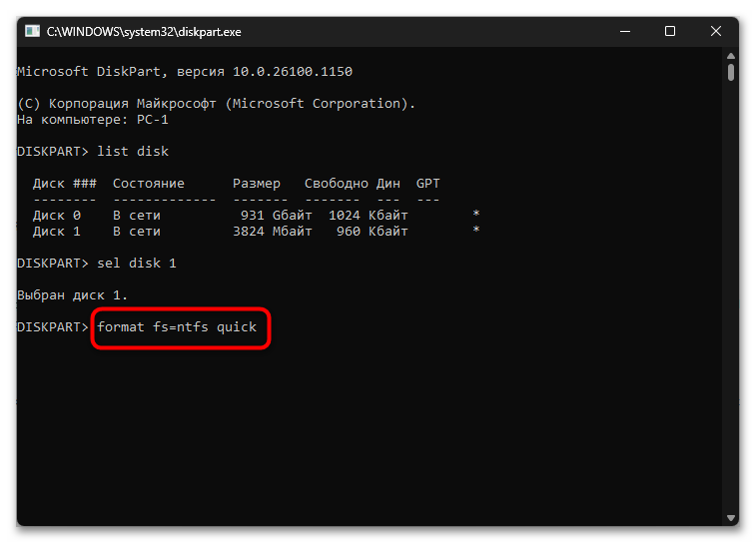Click the Microsoft DiskPart version line

[185, 72]
